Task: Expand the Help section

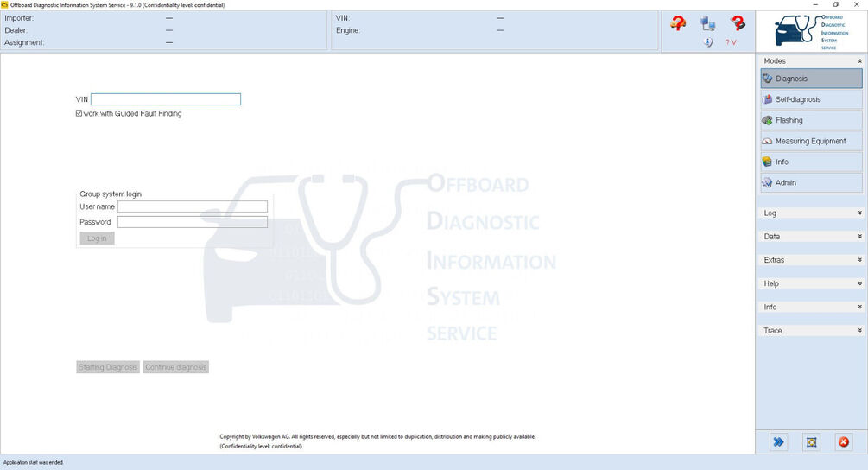Action: point(811,283)
